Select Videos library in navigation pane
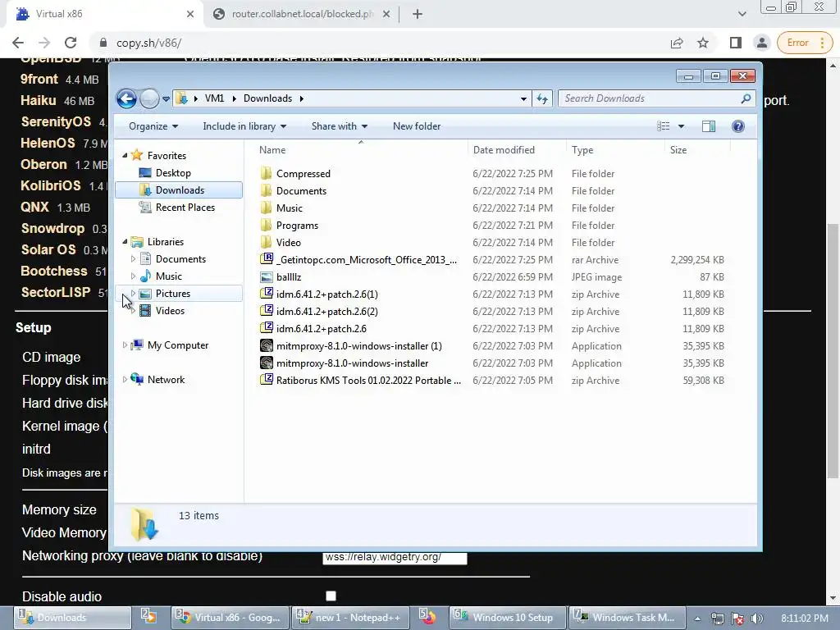Screen dimensions: 840x630 pos(171,311)
